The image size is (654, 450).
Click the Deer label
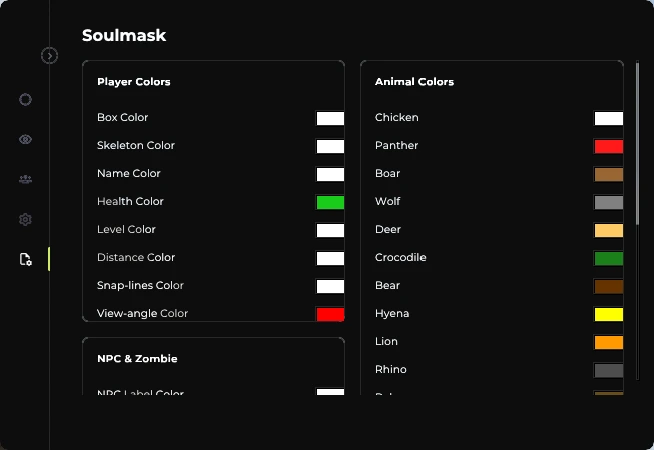[x=388, y=229]
